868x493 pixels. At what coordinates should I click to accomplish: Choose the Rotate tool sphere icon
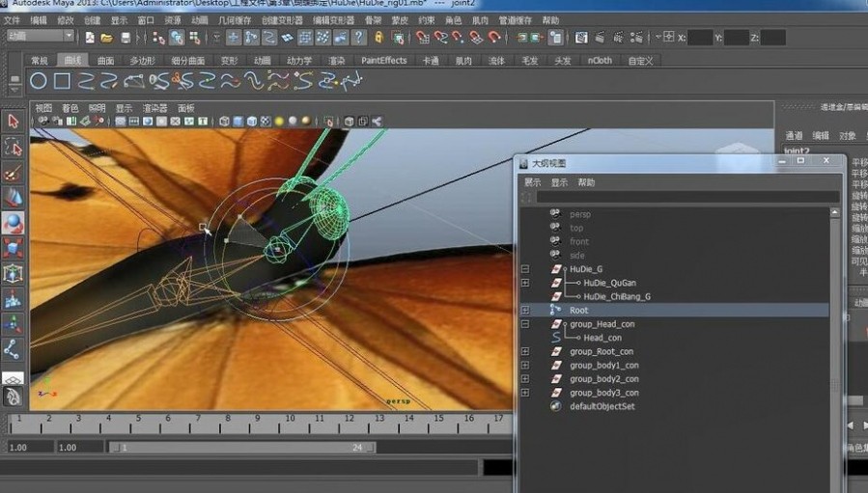14,223
